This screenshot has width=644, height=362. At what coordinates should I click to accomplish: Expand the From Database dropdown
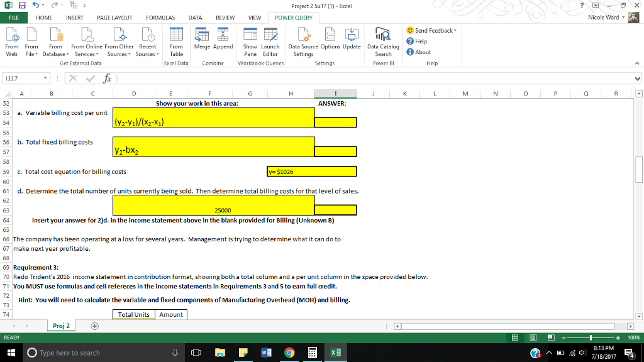[x=55, y=43]
